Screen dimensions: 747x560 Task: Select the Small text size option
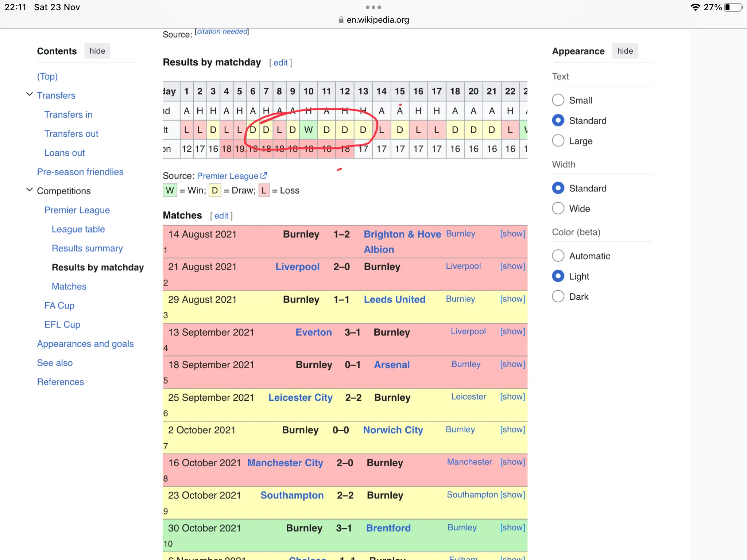tap(558, 100)
